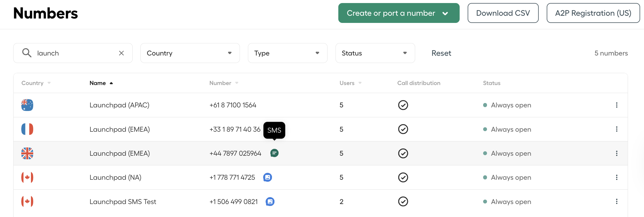Click the Canada flag for Launchpad SMS Test
The height and width of the screenshot is (217, 644).
tap(27, 202)
